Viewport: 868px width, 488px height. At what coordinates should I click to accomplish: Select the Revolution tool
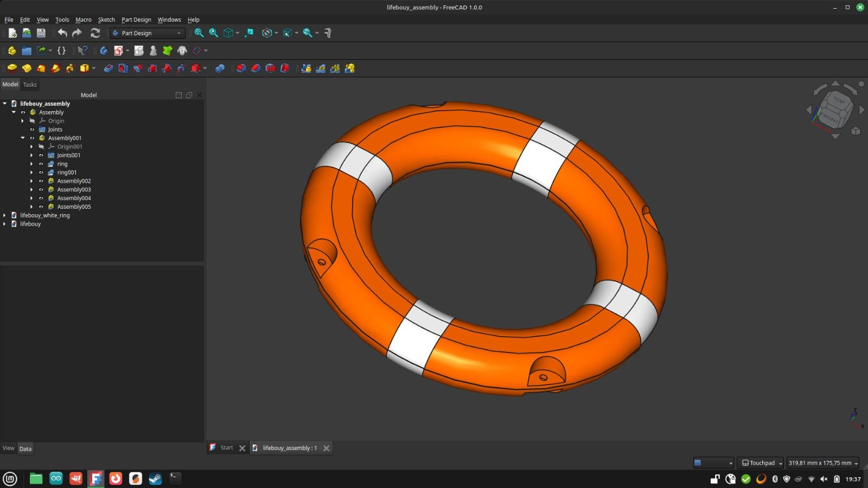[27, 68]
